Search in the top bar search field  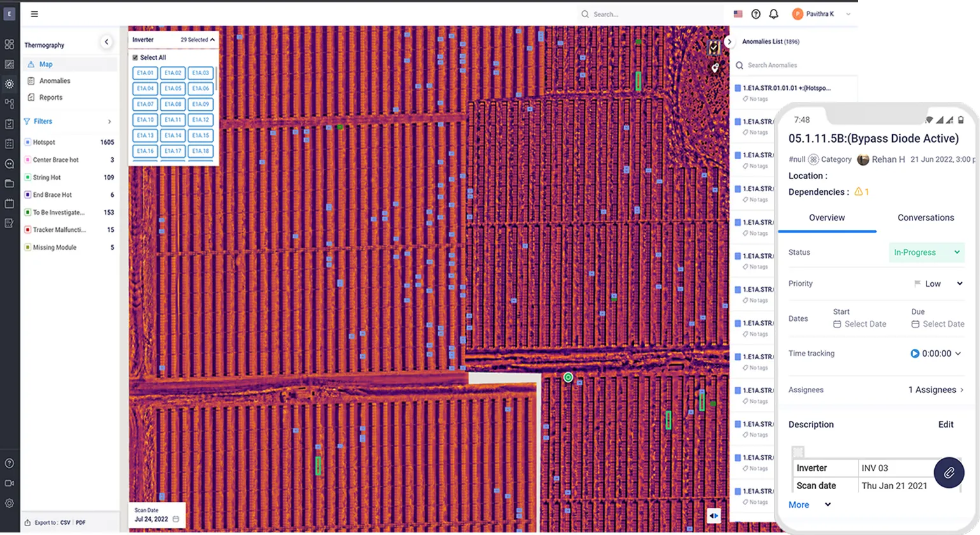point(650,14)
